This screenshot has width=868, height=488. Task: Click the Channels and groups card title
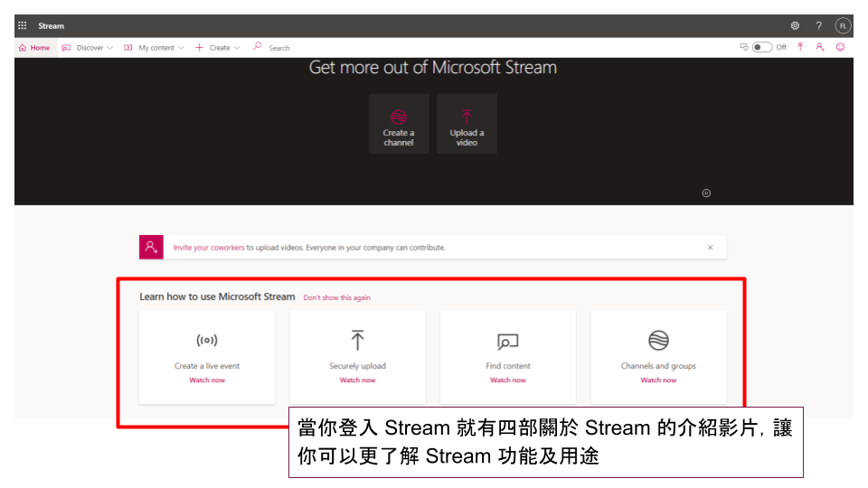tap(659, 366)
